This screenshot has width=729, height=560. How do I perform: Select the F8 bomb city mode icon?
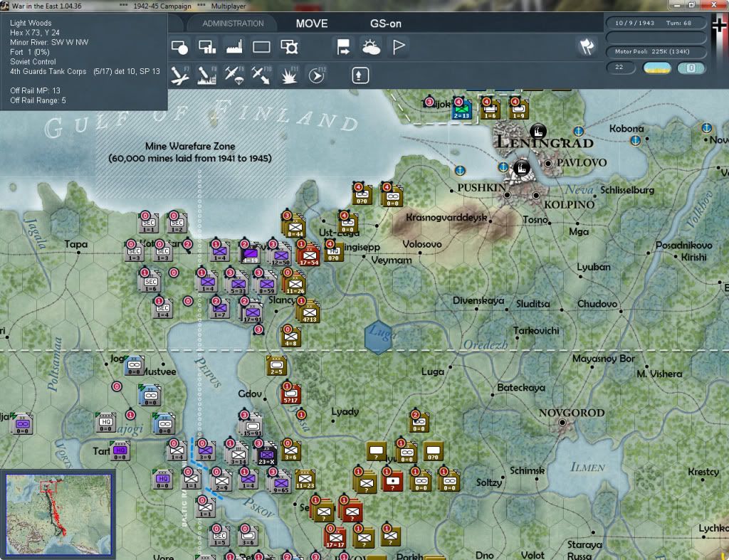[x=207, y=75]
